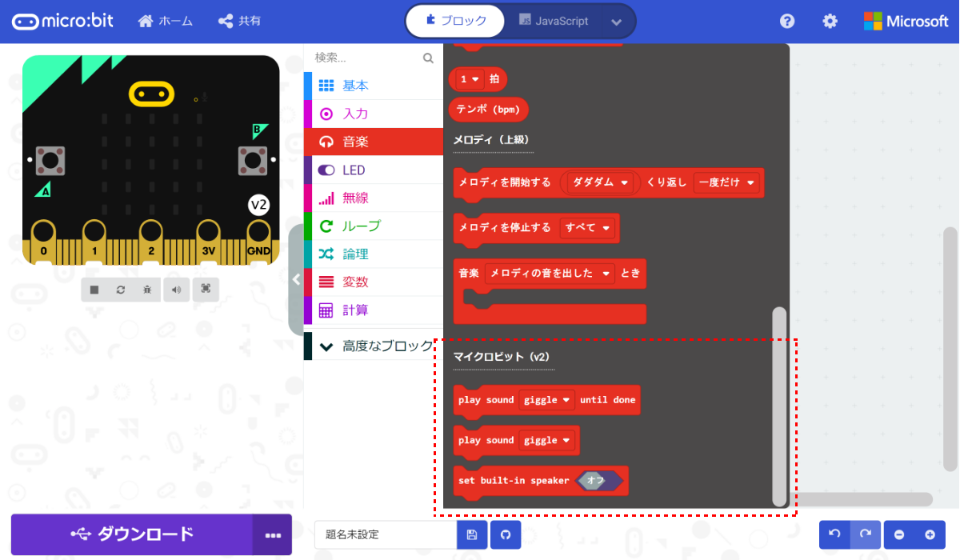Open the simulator debug mode (bug icon)

[x=147, y=289]
